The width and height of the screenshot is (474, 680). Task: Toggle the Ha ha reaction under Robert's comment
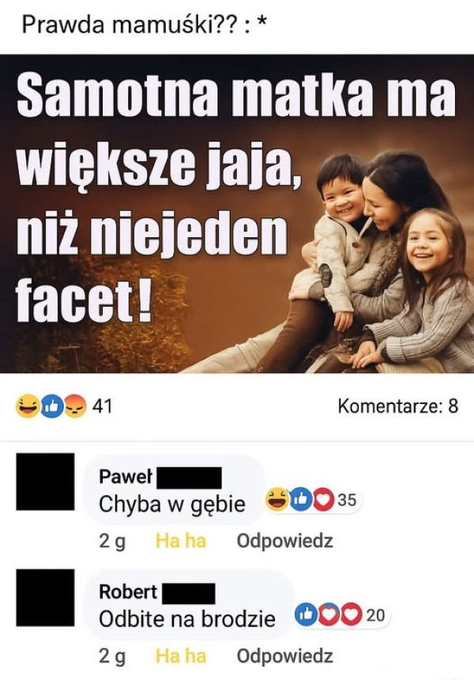(181, 656)
